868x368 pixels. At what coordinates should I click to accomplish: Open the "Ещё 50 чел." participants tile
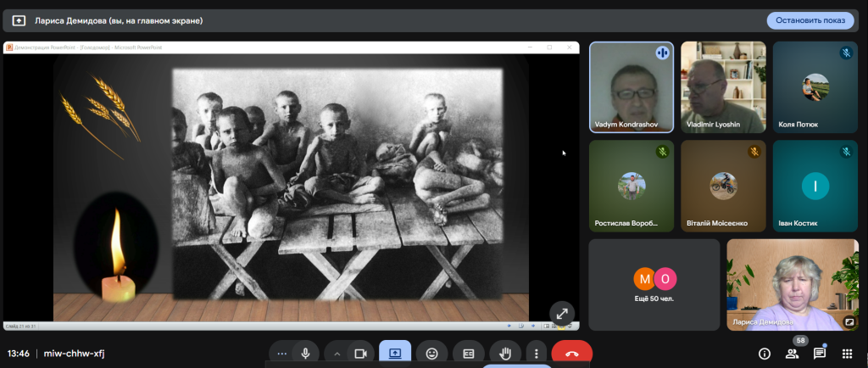654,284
